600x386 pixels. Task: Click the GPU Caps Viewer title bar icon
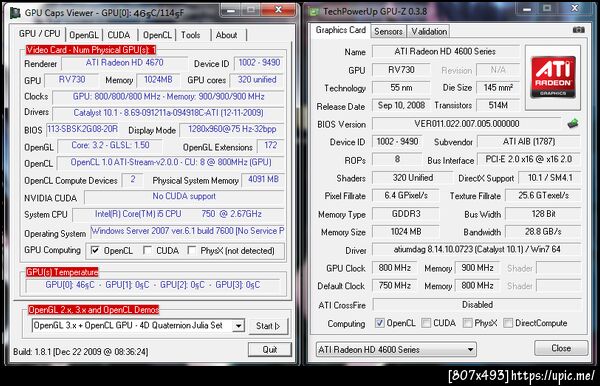(x=15, y=13)
